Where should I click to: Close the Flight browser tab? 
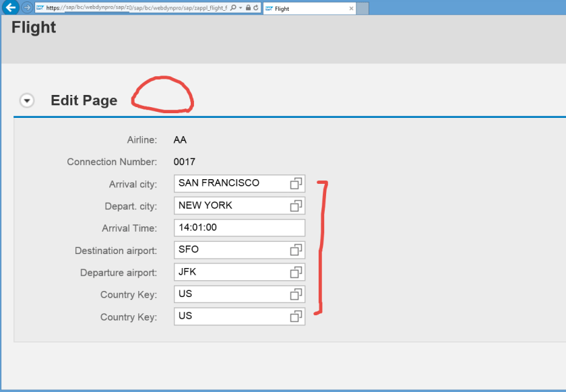(351, 9)
